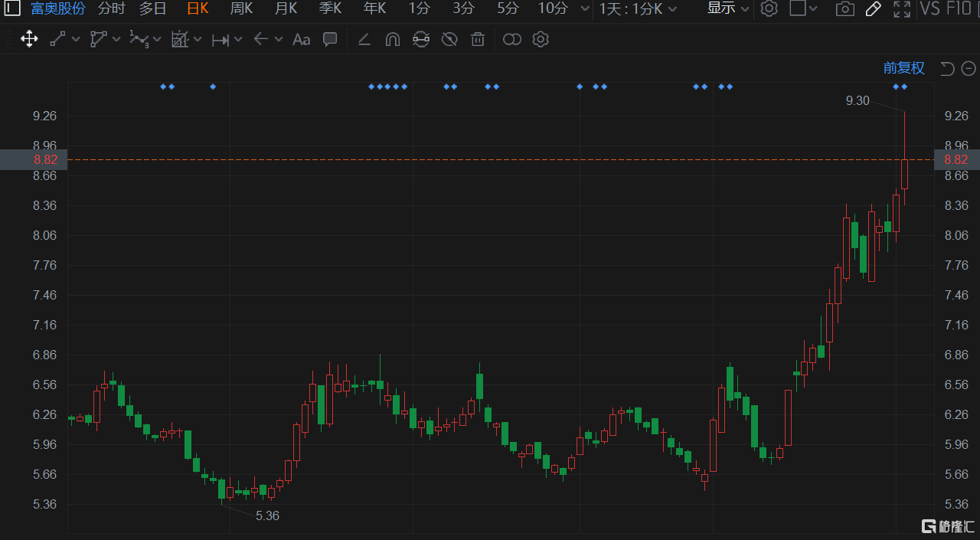The width and height of the screenshot is (980, 540).
Task: Open the 1天:1分K period dropdown
Action: pyautogui.click(x=639, y=9)
